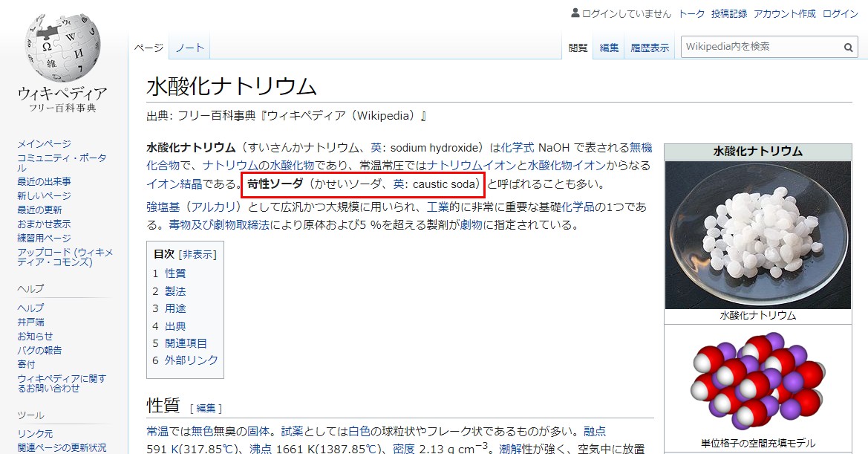The width and height of the screenshot is (868, 454).
Task: Jump to 性質 section in contents
Action: coord(175,273)
